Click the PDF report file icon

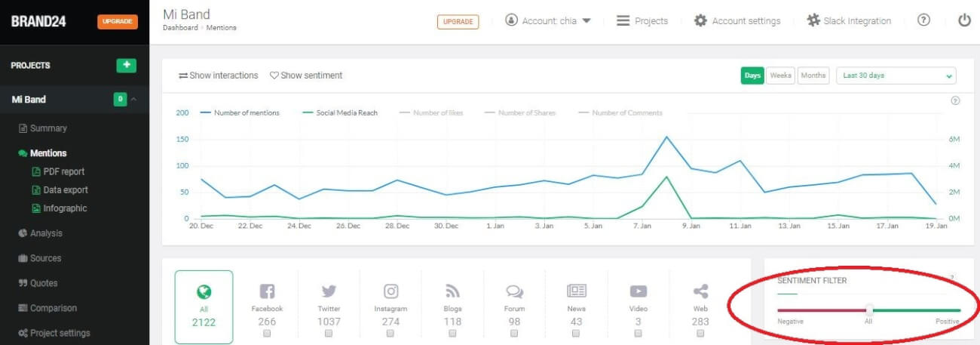tap(35, 171)
